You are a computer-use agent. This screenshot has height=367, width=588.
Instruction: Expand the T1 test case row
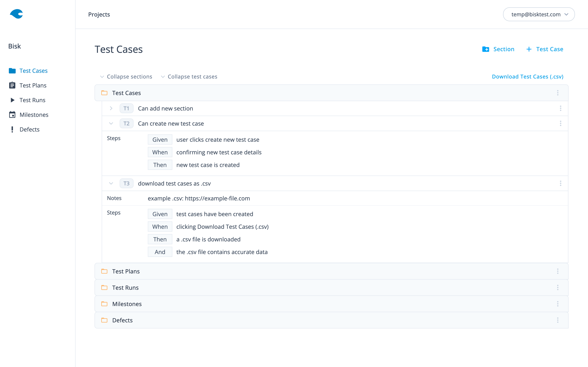pyautogui.click(x=111, y=108)
